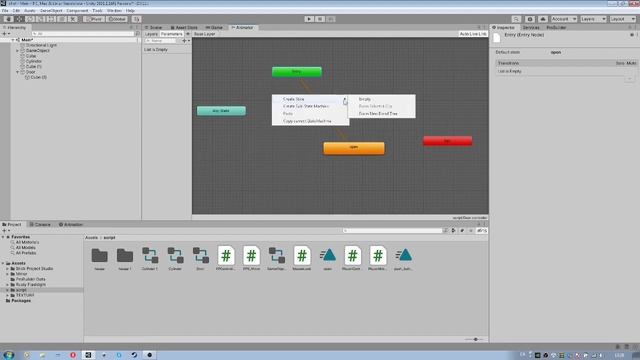Select the Move tool in toolbar

19,19
